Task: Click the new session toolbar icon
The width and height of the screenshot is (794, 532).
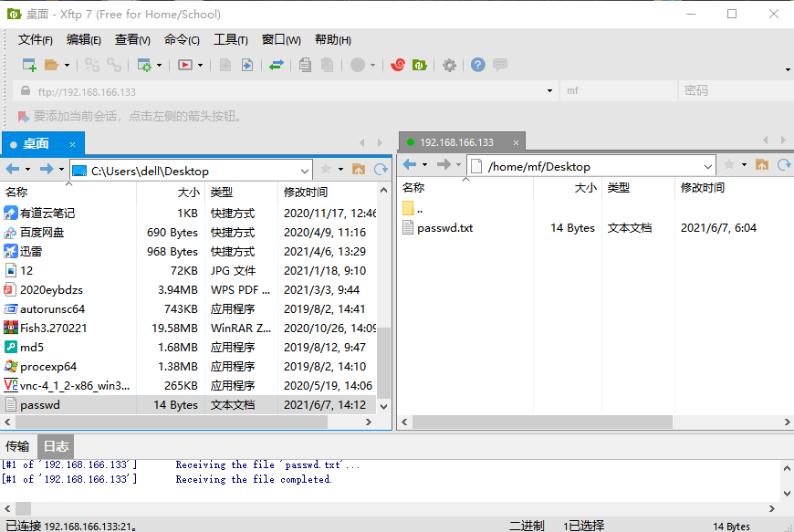Action: 29,65
